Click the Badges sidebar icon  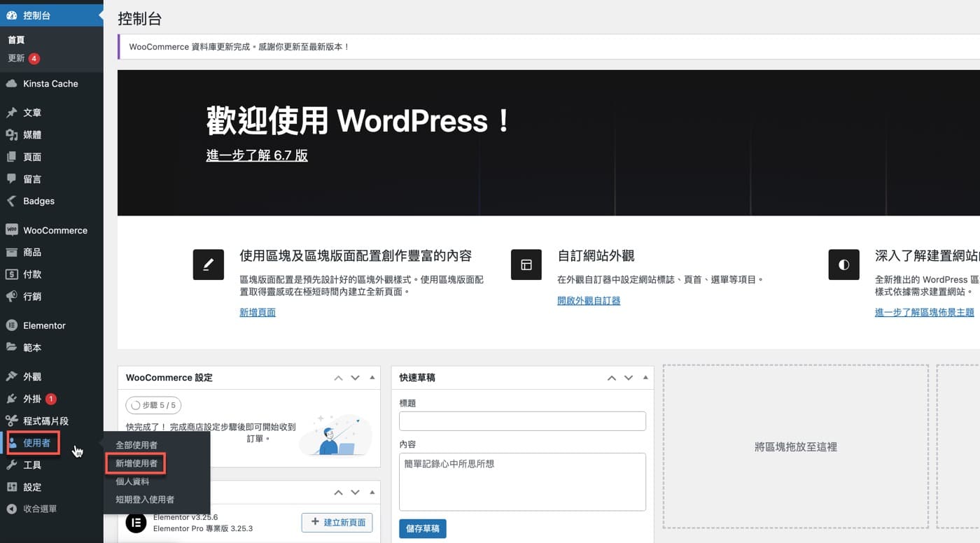[x=11, y=201]
